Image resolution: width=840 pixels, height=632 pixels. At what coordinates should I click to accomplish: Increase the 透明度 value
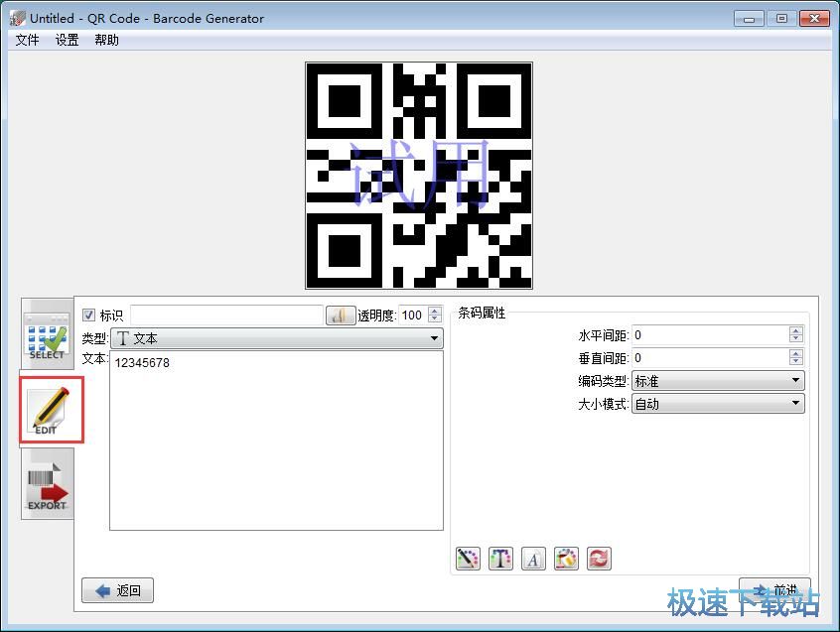pyautogui.click(x=436, y=311)
